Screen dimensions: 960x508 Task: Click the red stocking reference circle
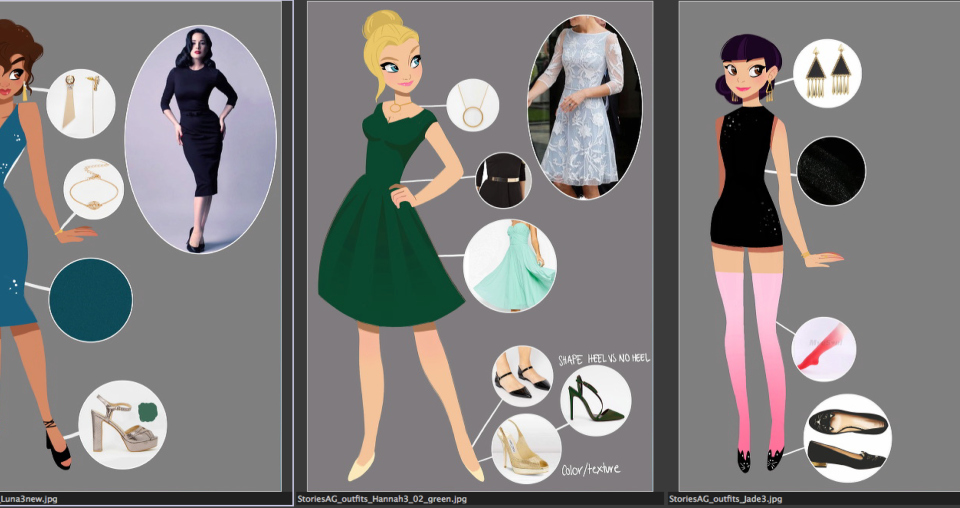click(x=824, y=349)
